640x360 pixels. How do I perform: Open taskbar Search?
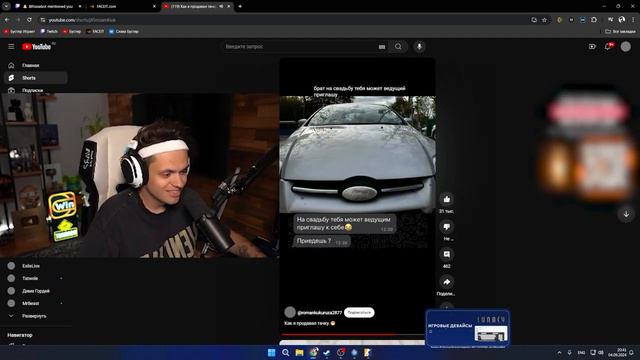coord(285,353)
